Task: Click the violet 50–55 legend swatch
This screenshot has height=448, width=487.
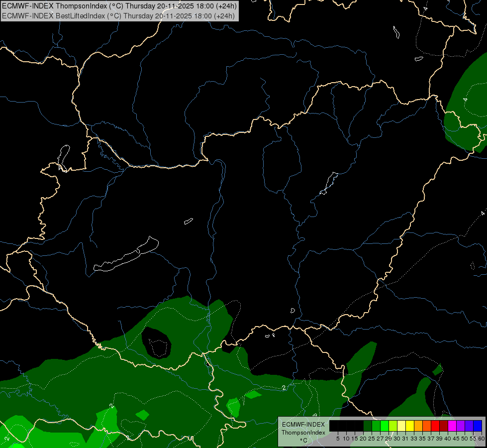Action: pyautogui.click(x=469, y=426)
